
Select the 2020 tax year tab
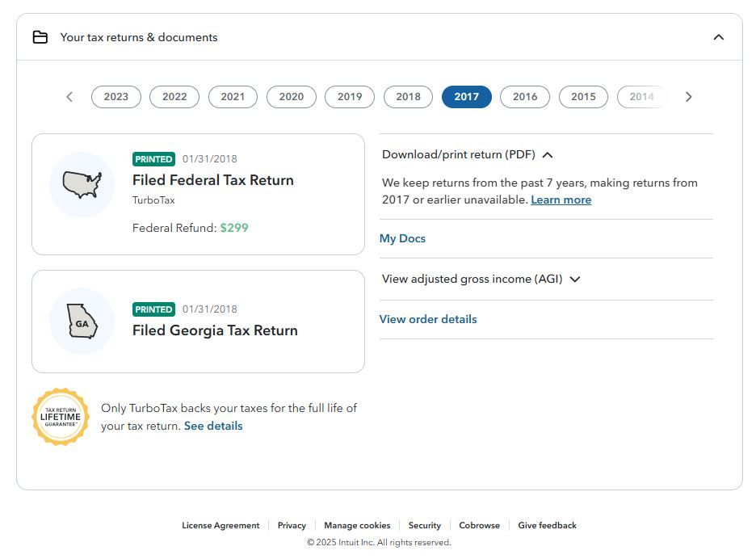(x=292, y=97)
